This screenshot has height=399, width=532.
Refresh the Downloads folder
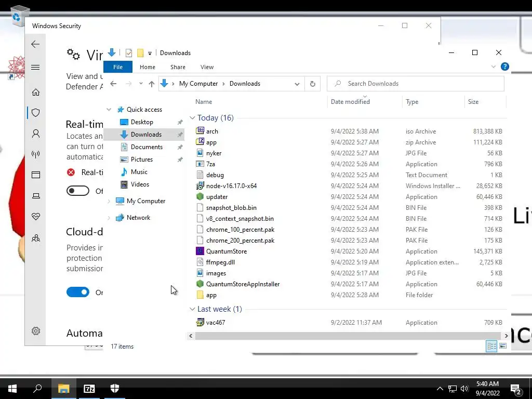[x=312, y=84]
